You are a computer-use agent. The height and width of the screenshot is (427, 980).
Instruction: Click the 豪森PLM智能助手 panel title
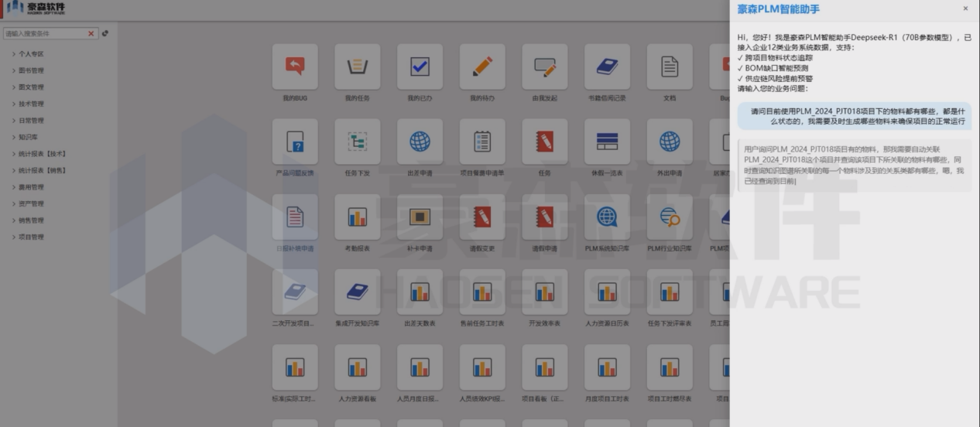pos(778,9)
